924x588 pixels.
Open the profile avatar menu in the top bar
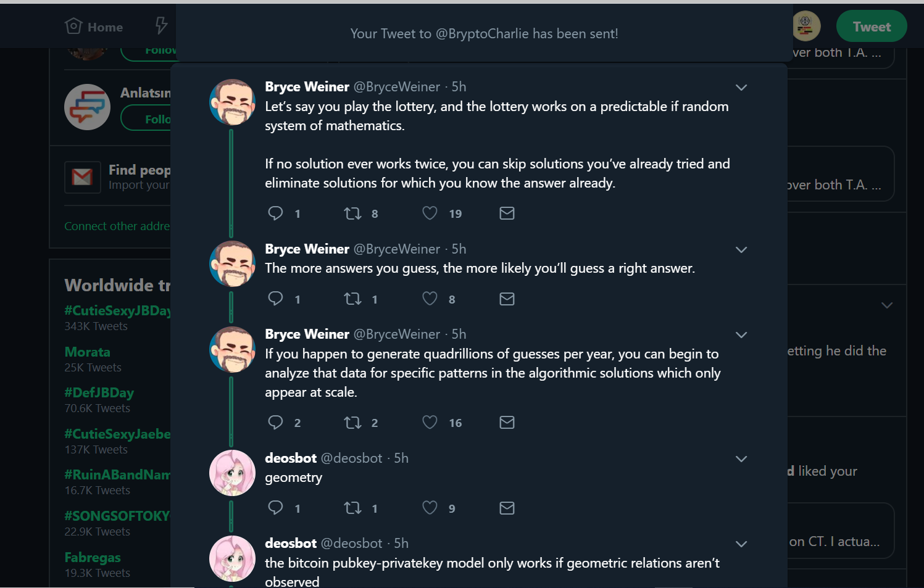tap(805, 26)
